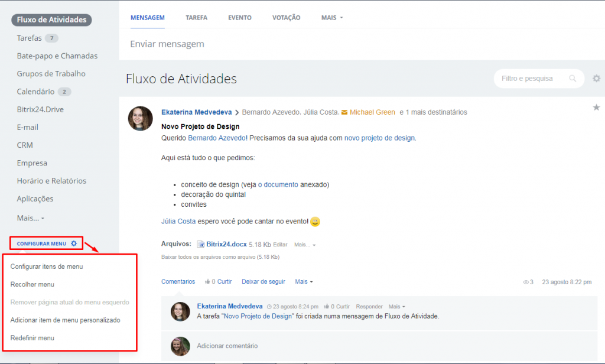Open the o documento link
Screen dimensions: 605x364
tap(278, 184)
